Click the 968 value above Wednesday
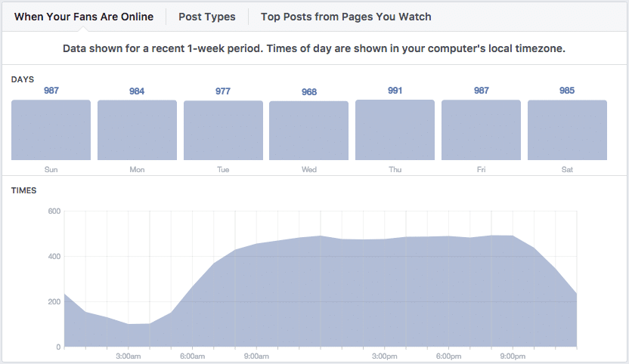This screenshot has width=629, height=364. 309,92
